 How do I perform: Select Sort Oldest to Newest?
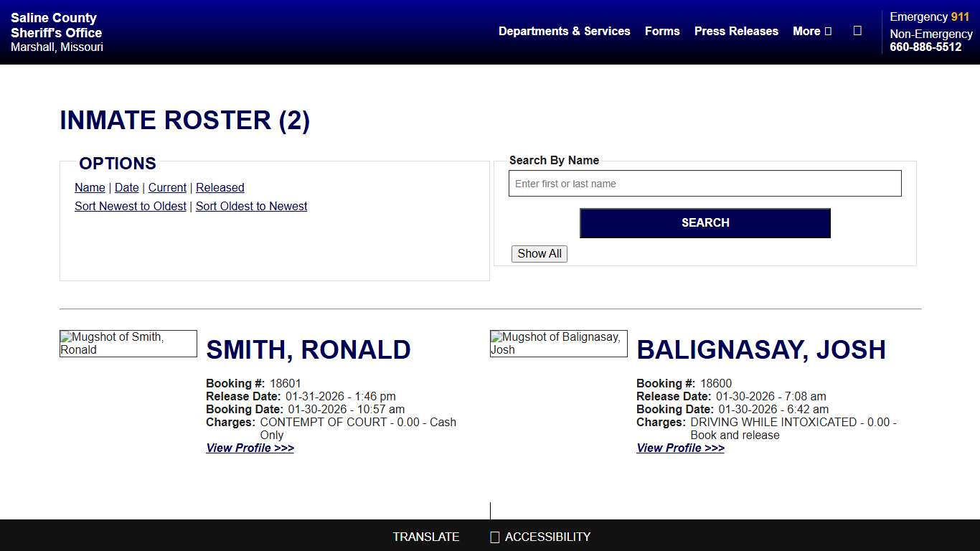[251, 206]
